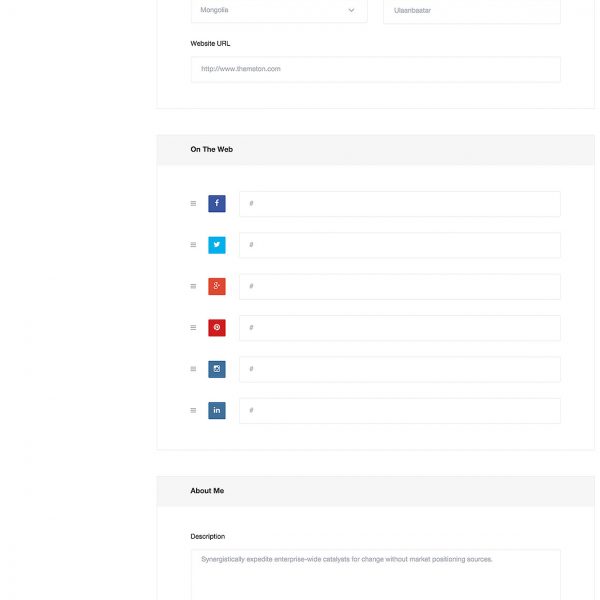Click the Pinterest icon
Image resolution: width=600 pixels, height=600 pixels.
(x=217, y=328)
